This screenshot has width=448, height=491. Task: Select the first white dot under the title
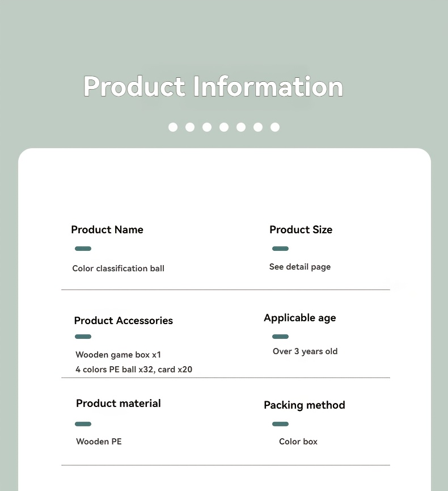coord(173,127)
